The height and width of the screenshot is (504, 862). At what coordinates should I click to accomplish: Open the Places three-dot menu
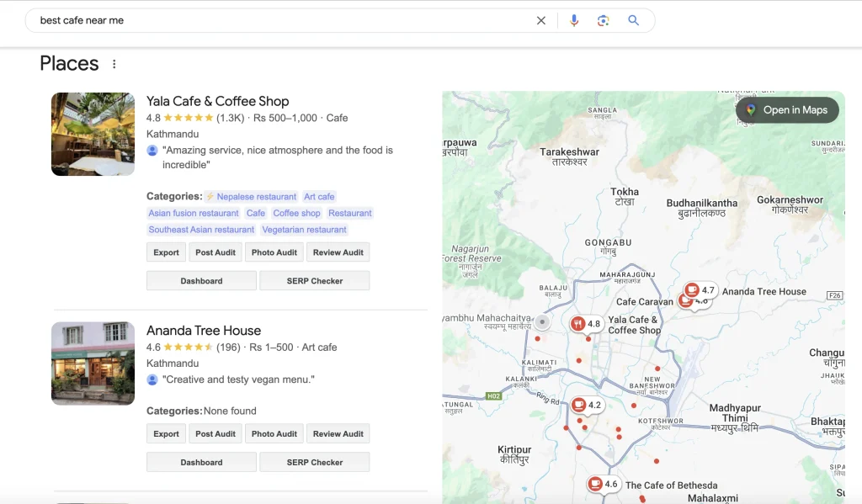pos(114,63)
